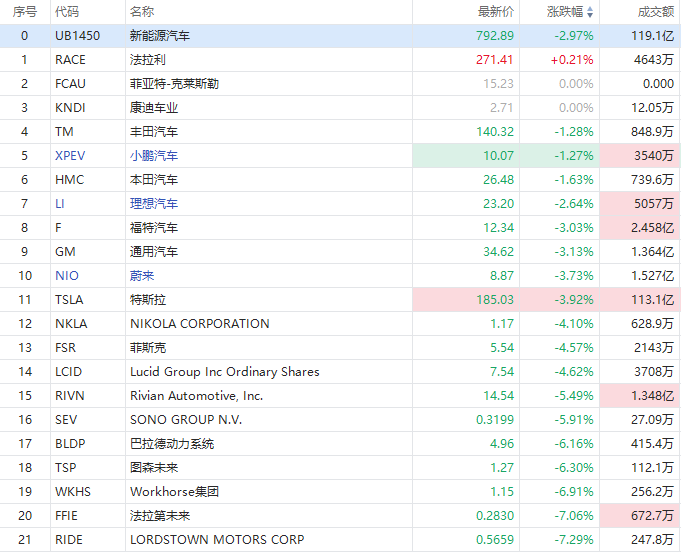
Task: Select the FFIE ticker
Action: point(66,516)
